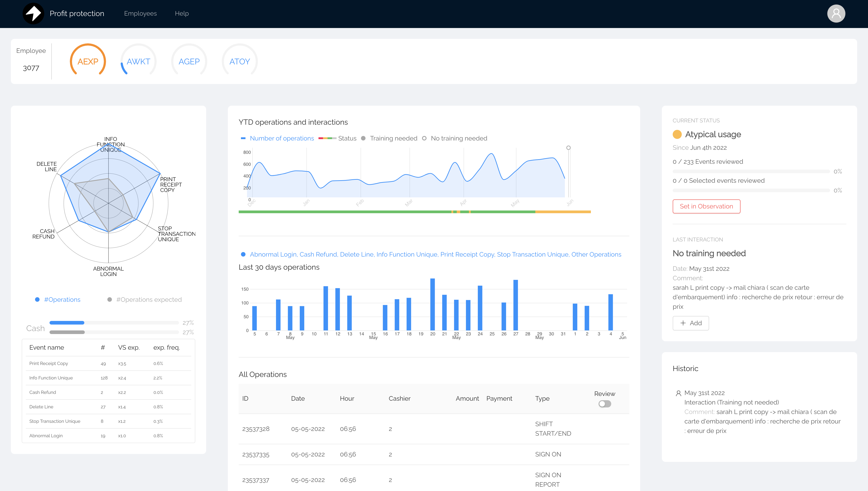Click the Selected events reviewed progress bar

(751, 191)
